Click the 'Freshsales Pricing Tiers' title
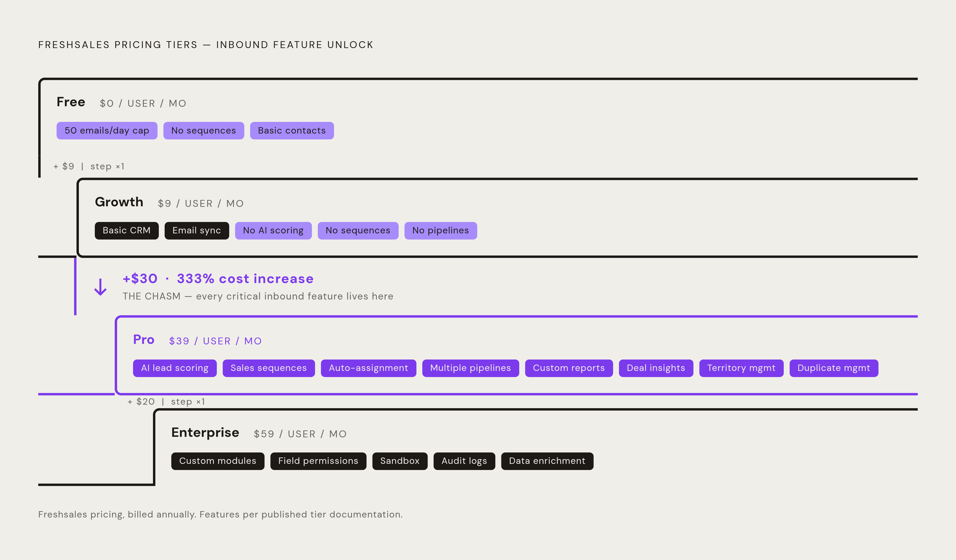956x560 pixels. tap(206, 45)
